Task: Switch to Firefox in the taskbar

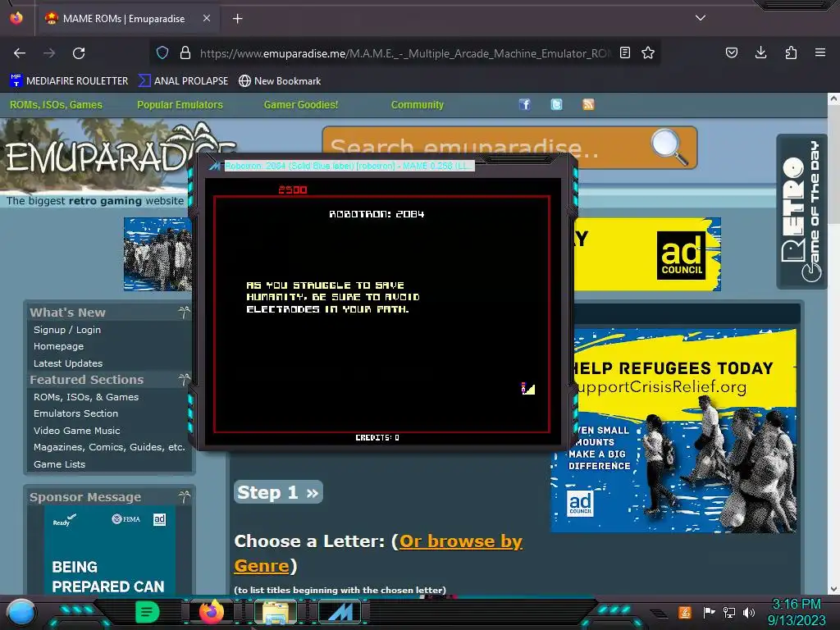Action: pos(212,612)
